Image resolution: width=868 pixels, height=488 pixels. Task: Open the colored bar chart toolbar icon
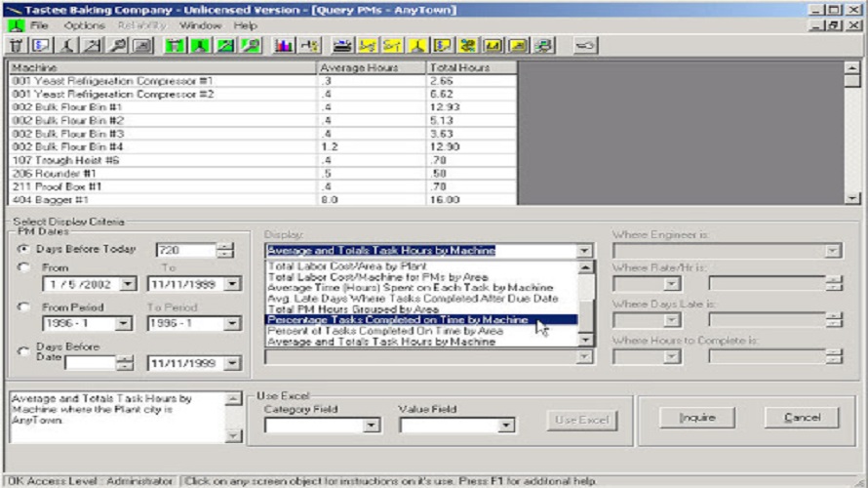coord(284,46)
